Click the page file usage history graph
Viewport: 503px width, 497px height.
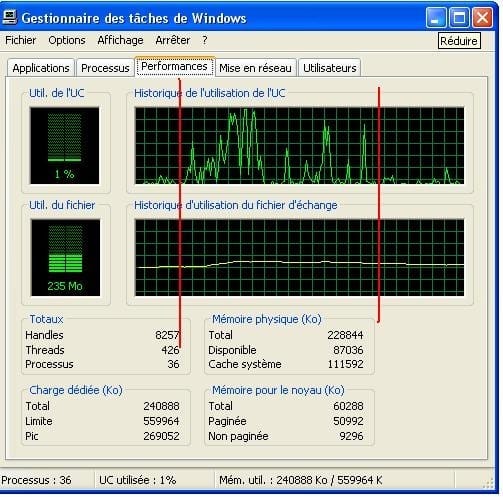299,257
